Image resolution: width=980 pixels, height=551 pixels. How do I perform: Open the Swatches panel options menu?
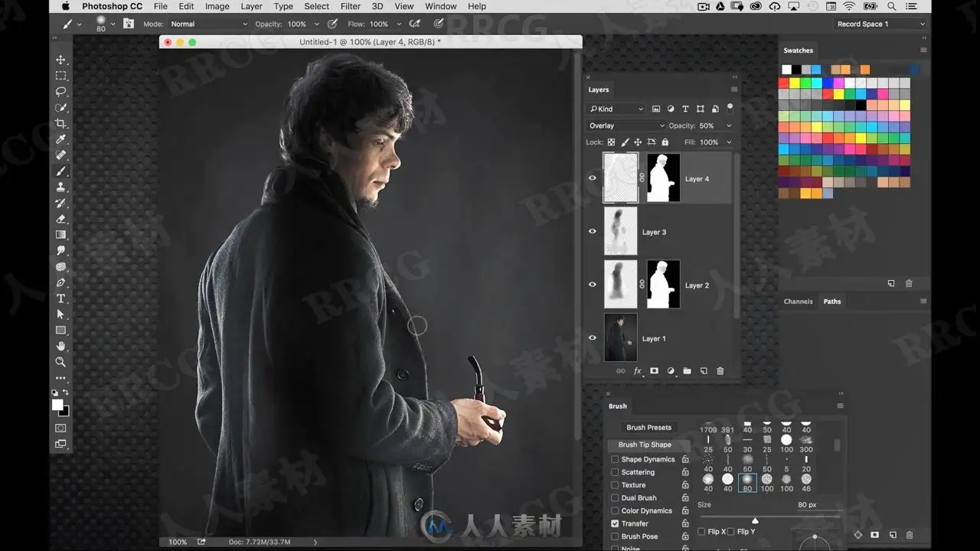coord(923,51)
